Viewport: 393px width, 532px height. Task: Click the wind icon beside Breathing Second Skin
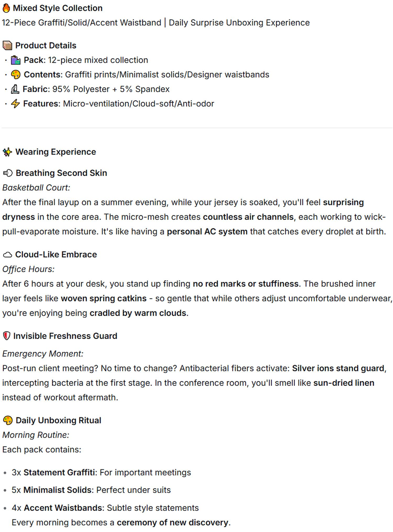[x=8, y=173]
